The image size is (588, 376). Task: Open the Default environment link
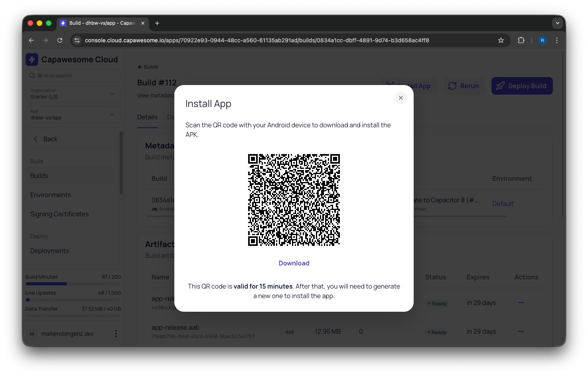503,204
